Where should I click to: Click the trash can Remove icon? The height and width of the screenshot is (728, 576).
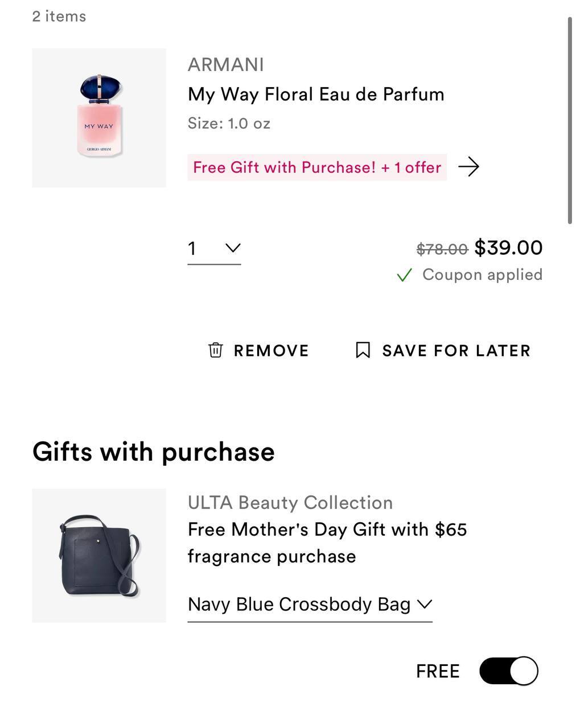215,350
